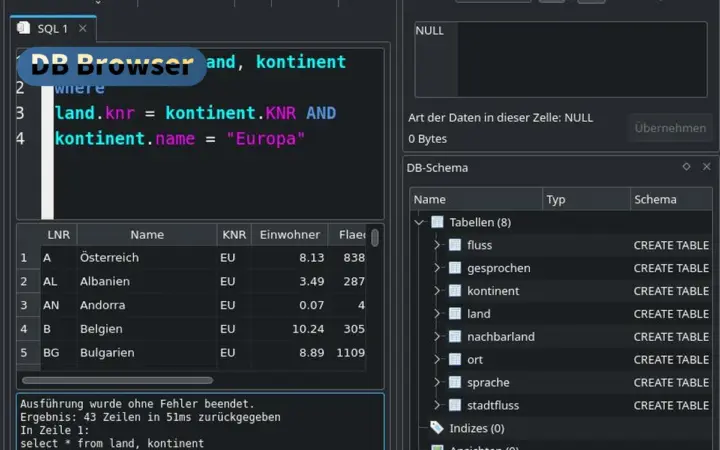720x450 pixels.
Task: Click the CREATE TABLE text for ort
Action: point(671,360)
